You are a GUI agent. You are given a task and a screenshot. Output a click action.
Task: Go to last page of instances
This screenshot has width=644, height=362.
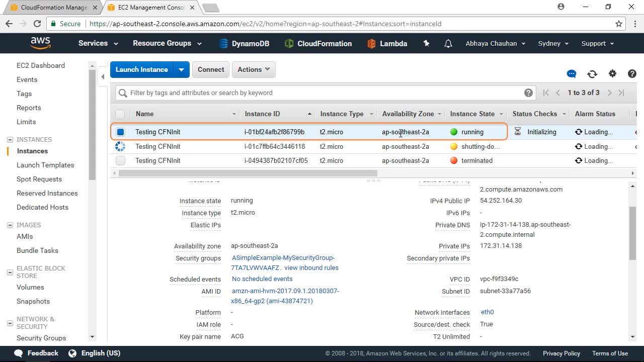tap(621, 93)
